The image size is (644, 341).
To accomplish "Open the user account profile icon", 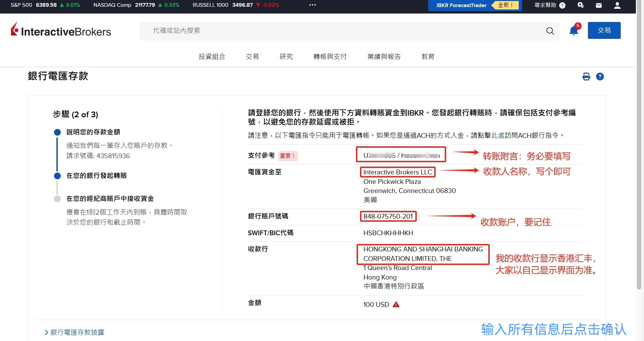I will click(617, 5).
